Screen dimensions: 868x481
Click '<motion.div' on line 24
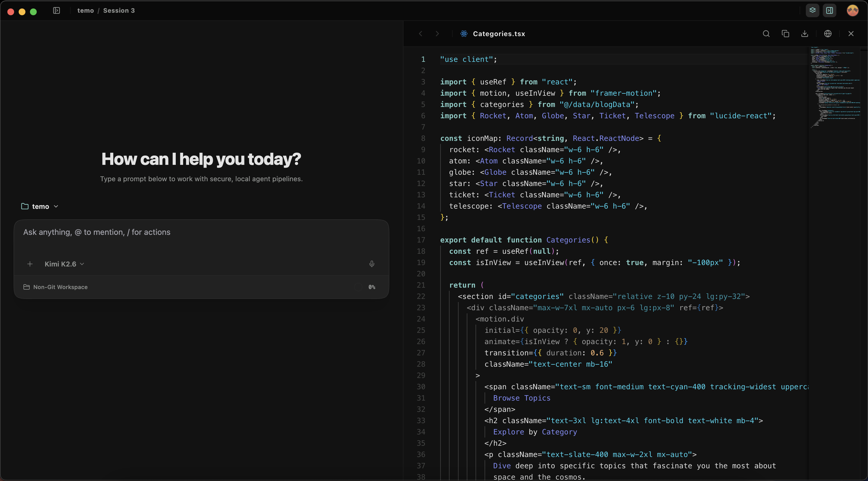coord(500,319)
